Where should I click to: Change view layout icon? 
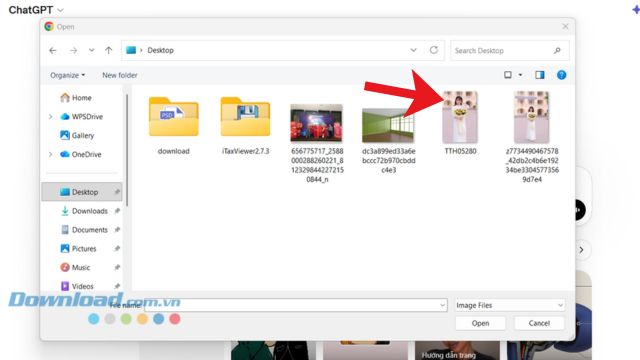(508, 75)
